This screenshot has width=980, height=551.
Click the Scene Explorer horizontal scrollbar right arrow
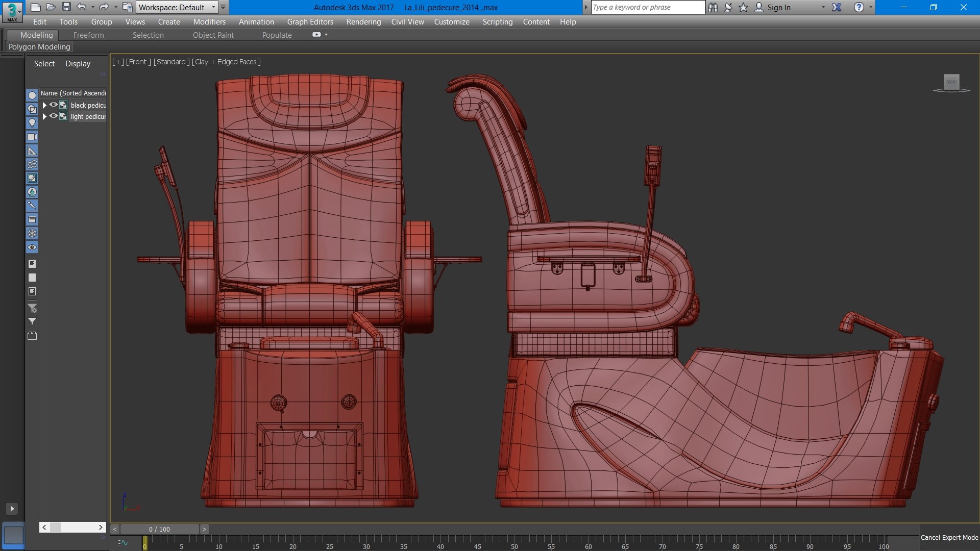click(x=101, y=527)
